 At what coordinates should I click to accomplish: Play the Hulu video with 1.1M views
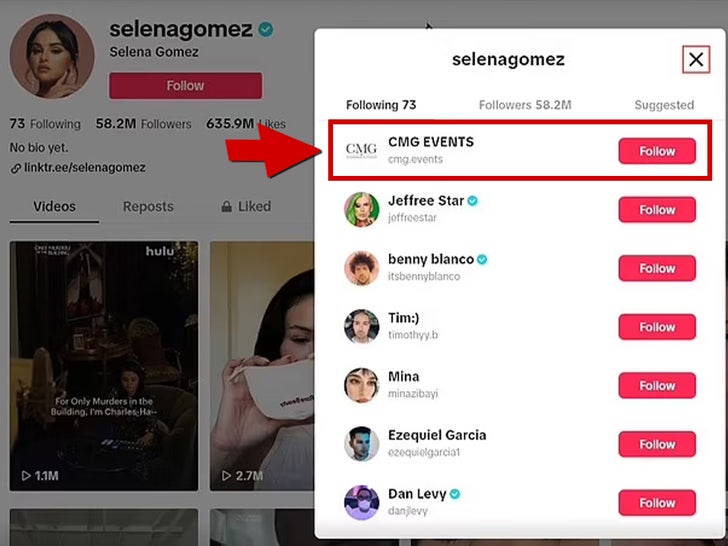click(x=104, y=365)
